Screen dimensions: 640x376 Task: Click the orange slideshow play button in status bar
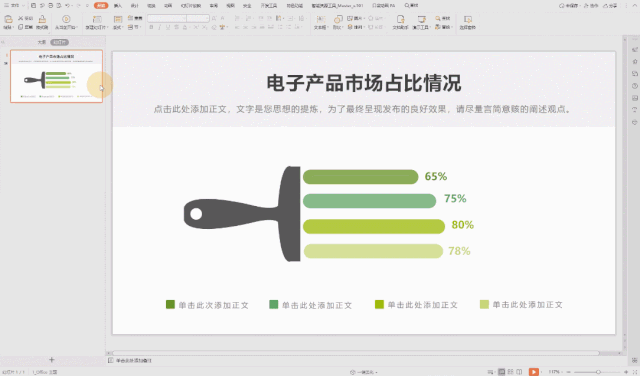click(533, 372)
